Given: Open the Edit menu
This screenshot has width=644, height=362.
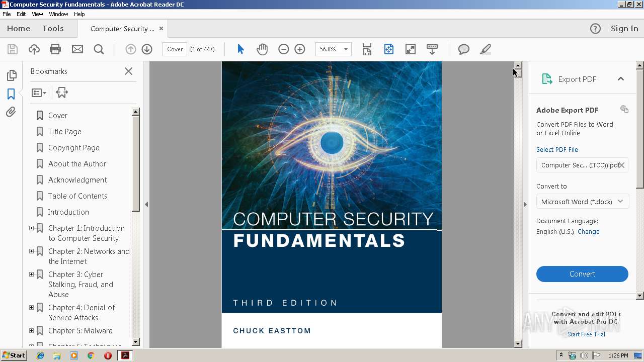Looking at the screenshot, I should (x=21, y=14).
